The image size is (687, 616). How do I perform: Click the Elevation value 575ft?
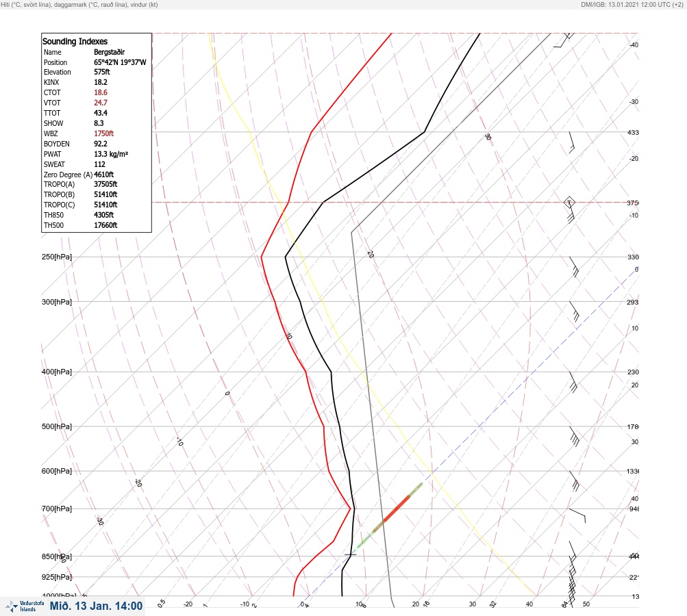(x=101, y=72)
